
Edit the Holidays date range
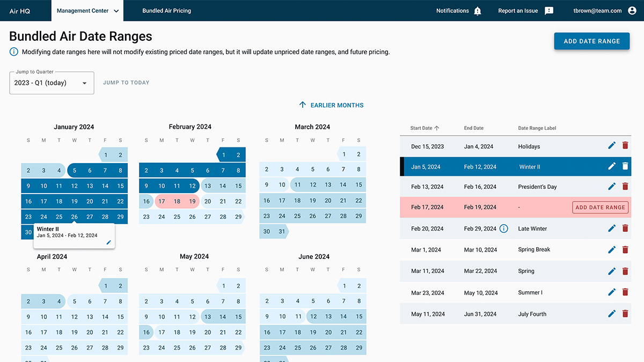point(612,146)
